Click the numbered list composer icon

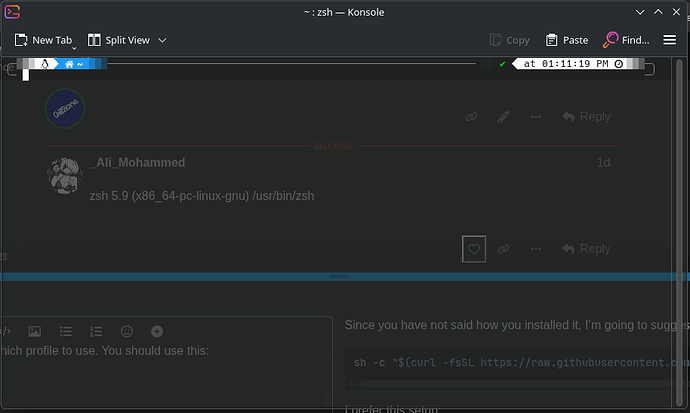pos(96,331)
